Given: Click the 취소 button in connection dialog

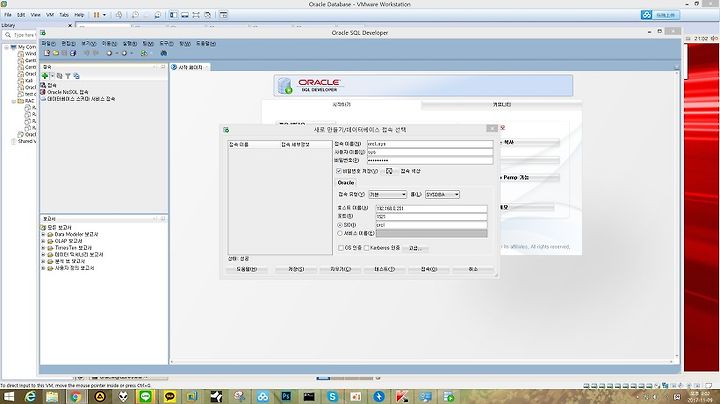Looking at the screenshot, I should tap(473, 269).
